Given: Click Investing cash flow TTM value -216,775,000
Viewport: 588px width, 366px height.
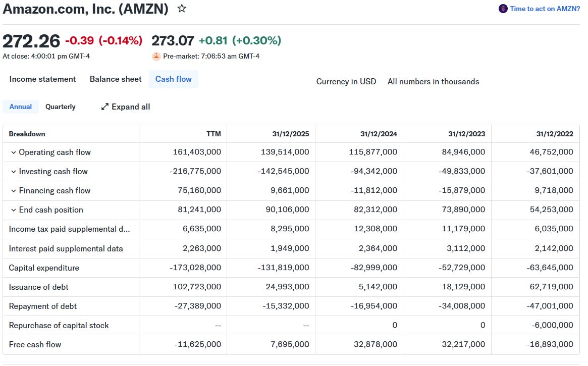Looking at the screenshot, I should [195, 171].
